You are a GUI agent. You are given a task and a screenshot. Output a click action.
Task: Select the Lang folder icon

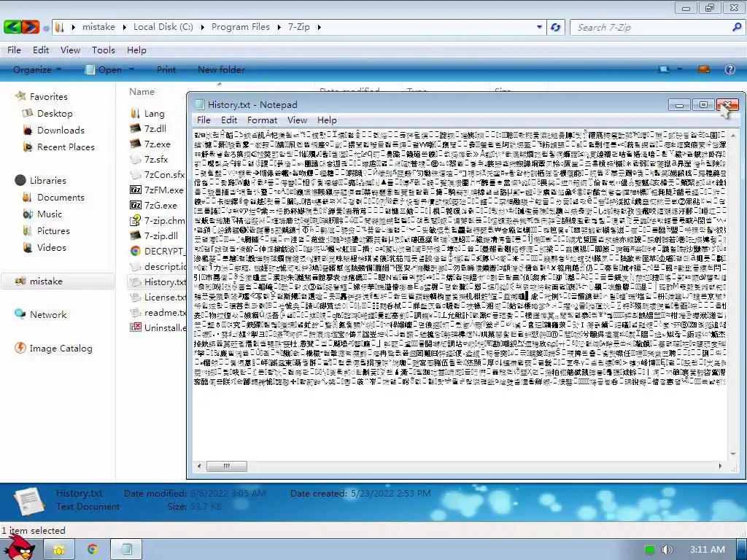(135, 113)
